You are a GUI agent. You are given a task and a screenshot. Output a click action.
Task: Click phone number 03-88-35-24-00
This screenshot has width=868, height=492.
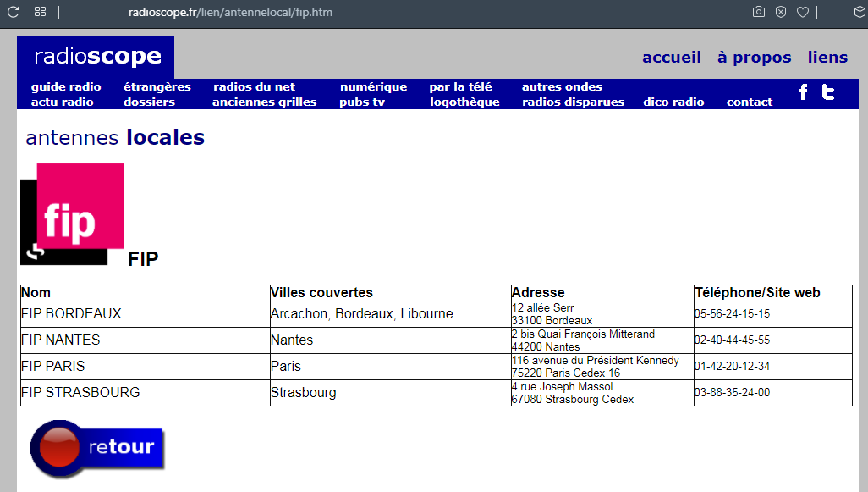[732, 392]
